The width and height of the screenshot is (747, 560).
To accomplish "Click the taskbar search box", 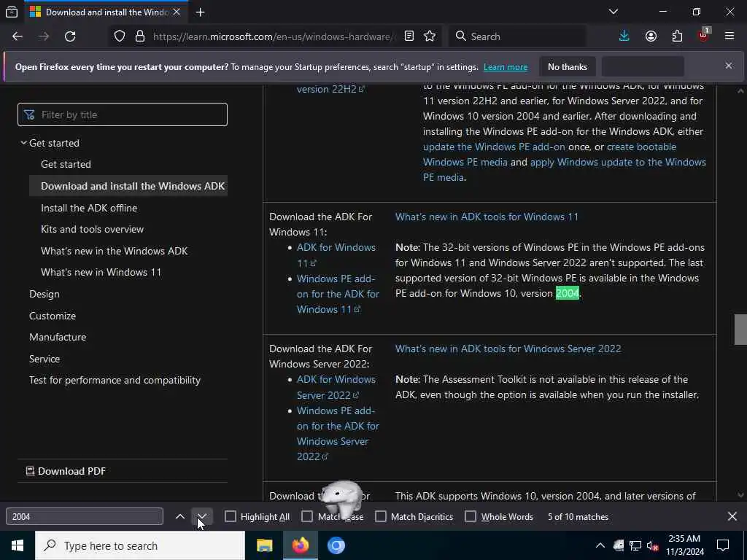I will [x=140, y=545].
